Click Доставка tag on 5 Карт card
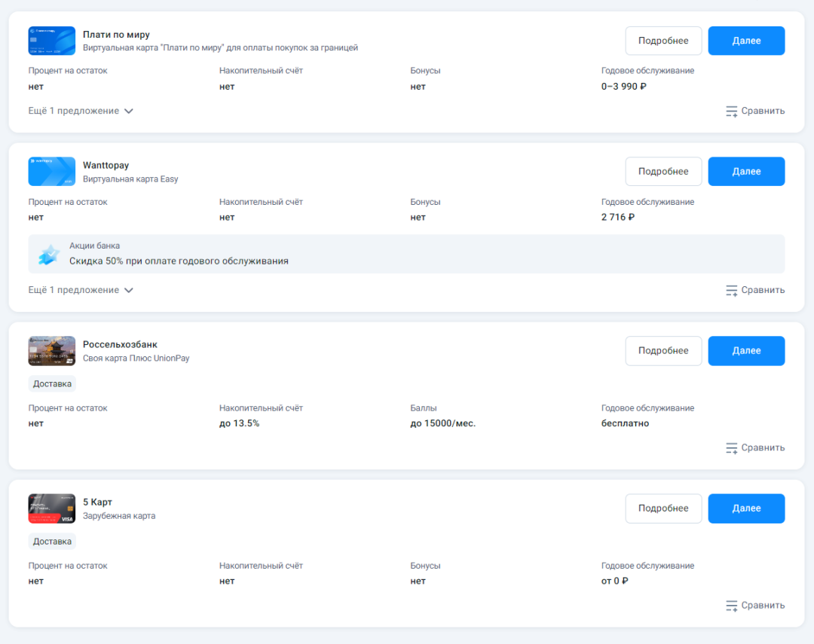Screen dimensions: 814x644 [52, 542]
